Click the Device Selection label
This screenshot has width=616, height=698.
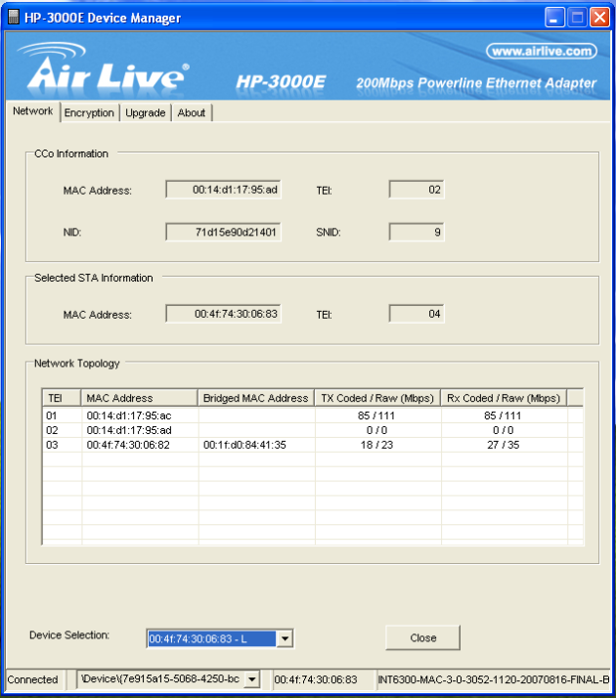coord(69,634)
